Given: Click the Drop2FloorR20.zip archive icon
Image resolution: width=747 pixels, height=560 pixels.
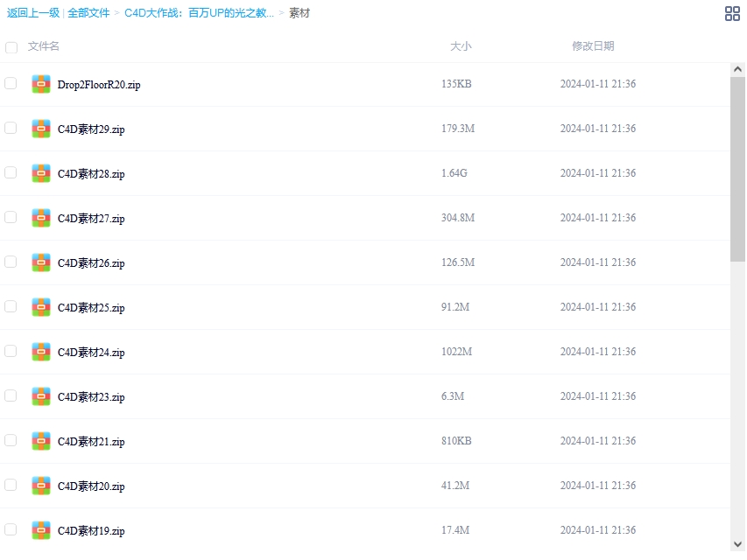Looking at the screenshot, I should [41, 84].
